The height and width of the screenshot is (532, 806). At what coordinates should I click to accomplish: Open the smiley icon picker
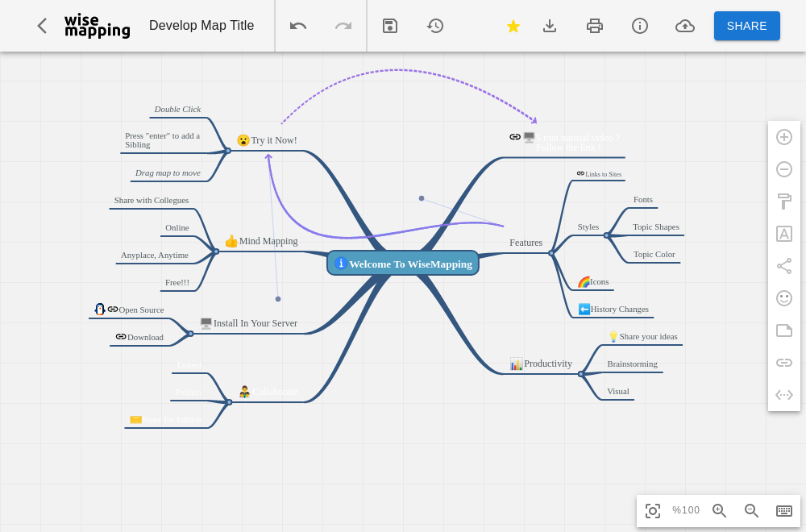(784, 298)
